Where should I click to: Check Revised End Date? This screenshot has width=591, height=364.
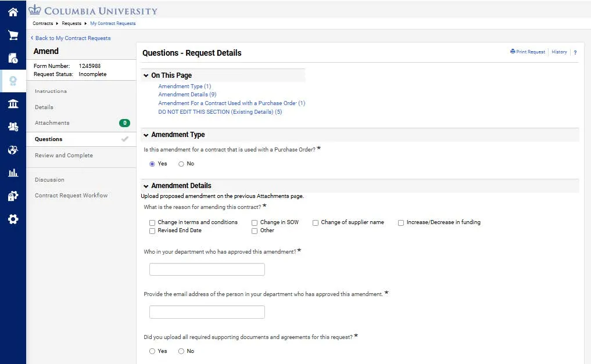point(152,230)
